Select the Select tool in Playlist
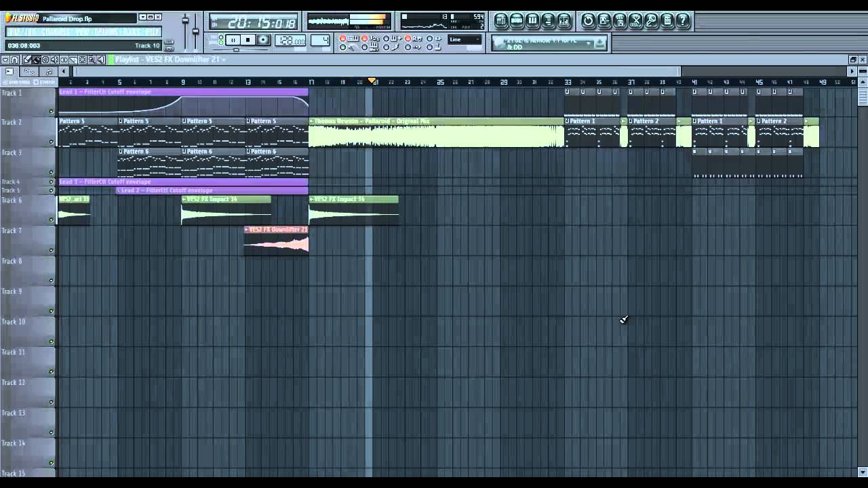Image resolution: width=868 pixels, height=488 pixels. [82, 60]
